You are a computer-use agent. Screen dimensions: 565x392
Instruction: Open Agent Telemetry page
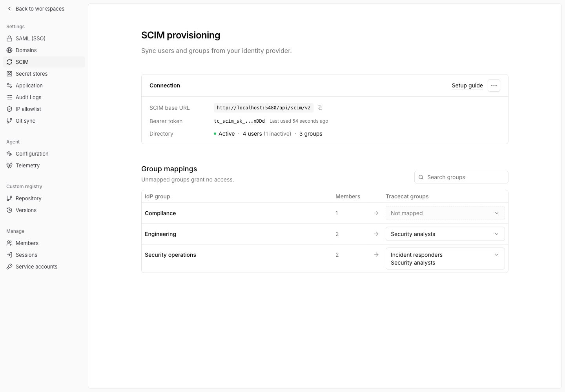click(x=44, y=165)
